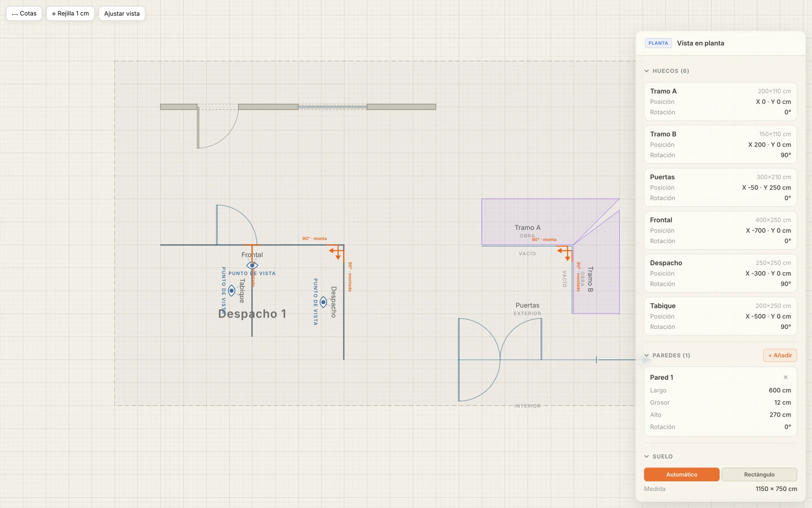Toggle the Cotas dimensions button
The height and width of the screenshot is (508, 812).
(x=24, y=14)
